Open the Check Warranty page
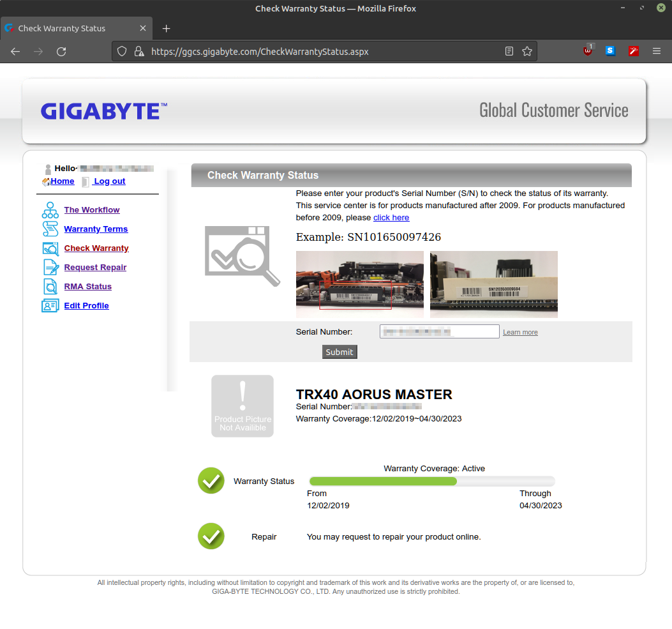The height and width of the screenshot is (629, 672). pyautogui.click(x=96, y=248)
